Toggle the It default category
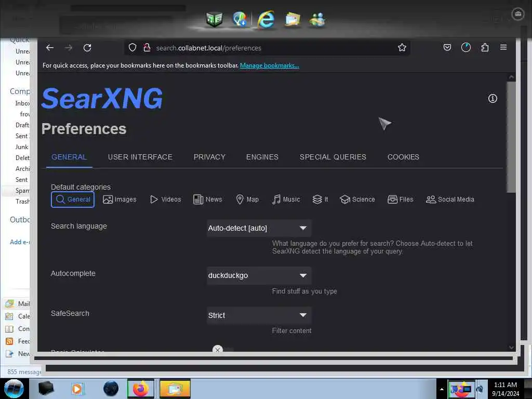 (320, 199)
